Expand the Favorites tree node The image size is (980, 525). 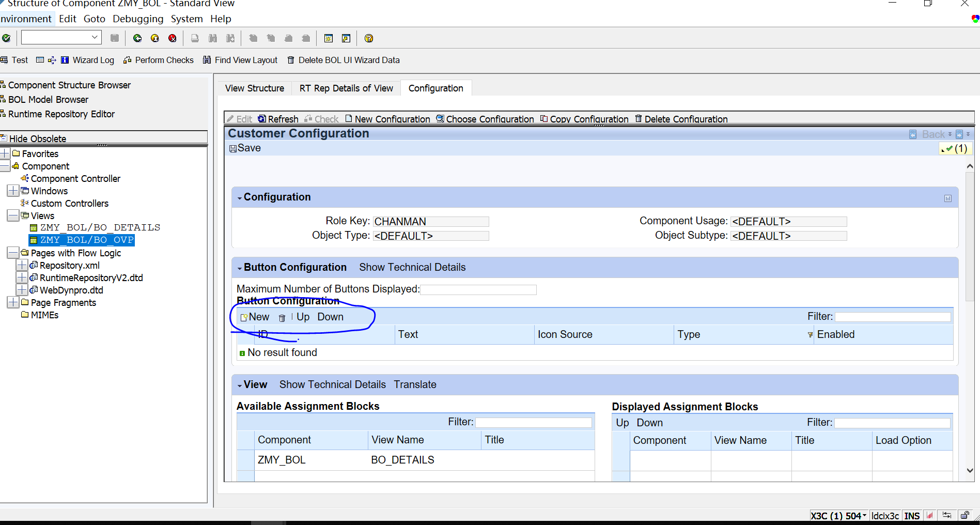pos(5,153)
